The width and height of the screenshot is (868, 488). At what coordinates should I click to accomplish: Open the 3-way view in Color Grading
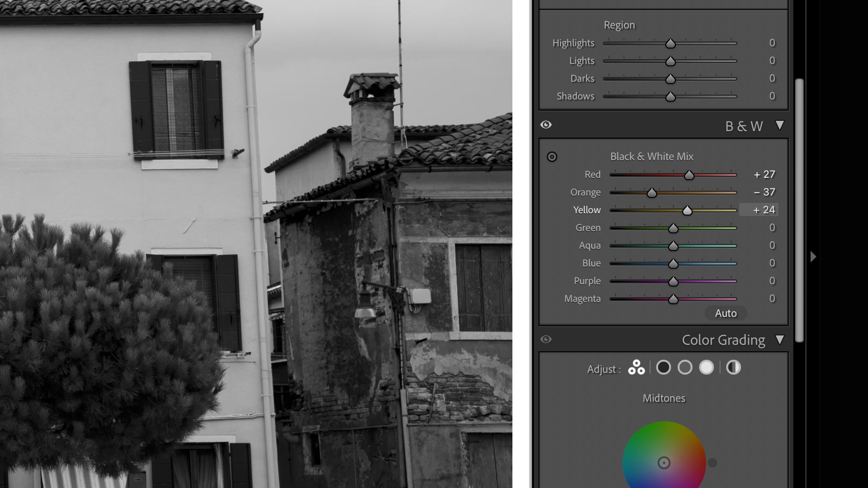pyautogui.click(x=637, y=367)
